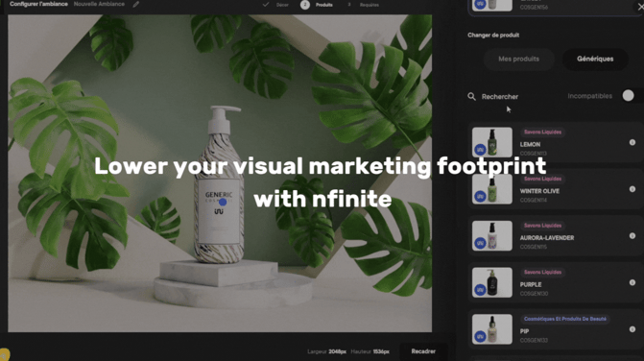Click the WINTER OLIVE product name
Viewport: 644px width, 361px height.
tap(539, 191)
